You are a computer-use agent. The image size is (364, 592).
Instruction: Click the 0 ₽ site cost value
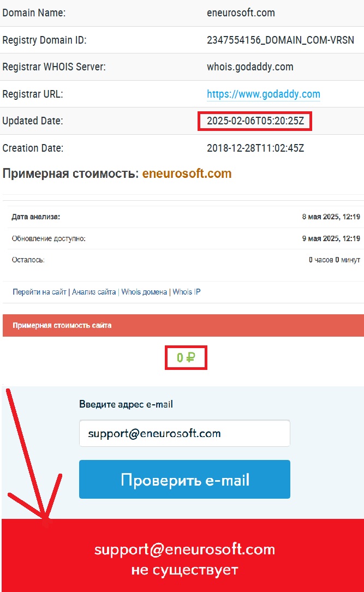[186, 357]
